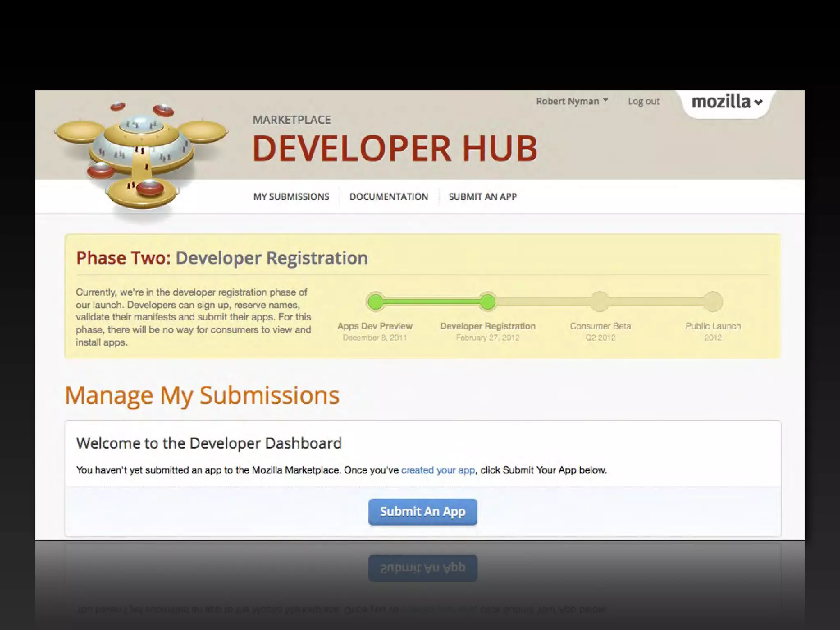Click the Manage My Submissions heading
Image resolution: width=840 pixels, height=630 pixels.
click(x=202, y=395)
